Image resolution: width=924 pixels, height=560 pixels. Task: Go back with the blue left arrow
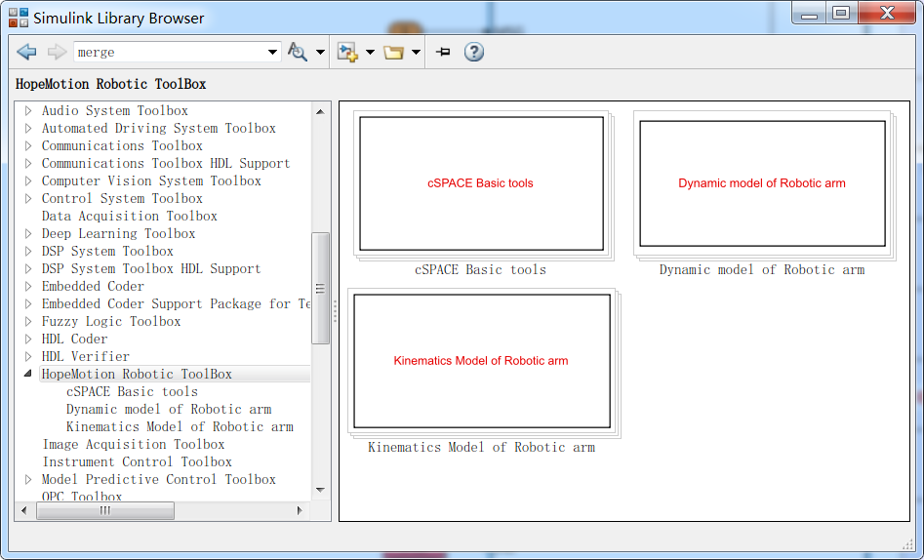26,52
